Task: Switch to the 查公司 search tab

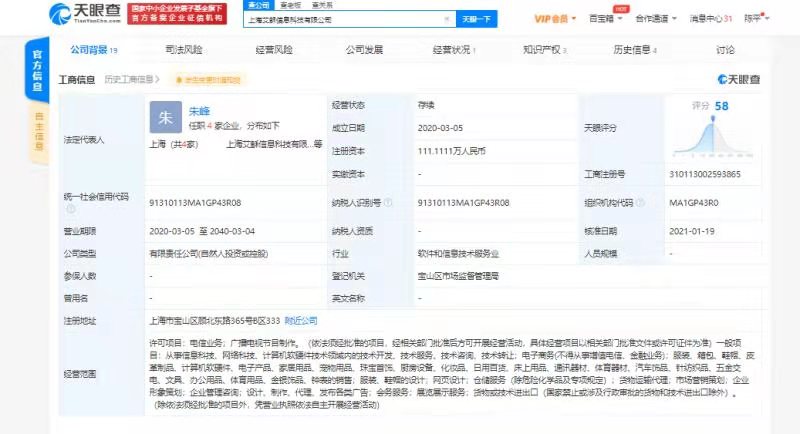Action: (259, 5)
